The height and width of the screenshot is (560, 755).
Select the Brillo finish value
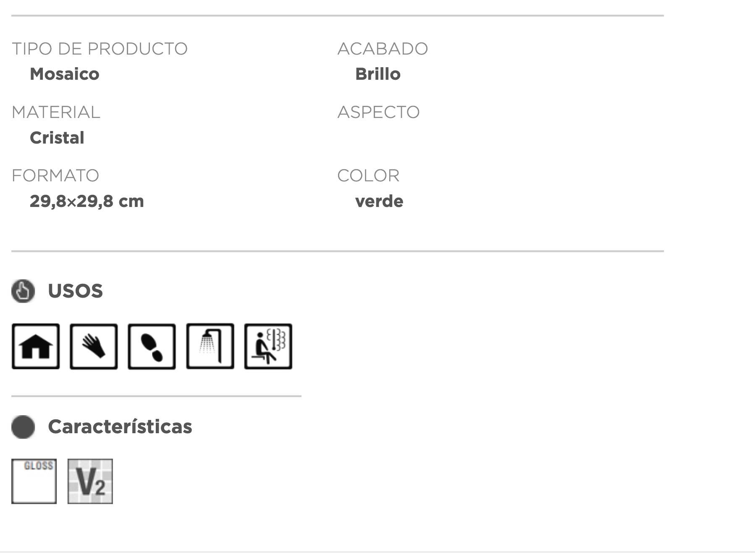(x=378, y=74)
